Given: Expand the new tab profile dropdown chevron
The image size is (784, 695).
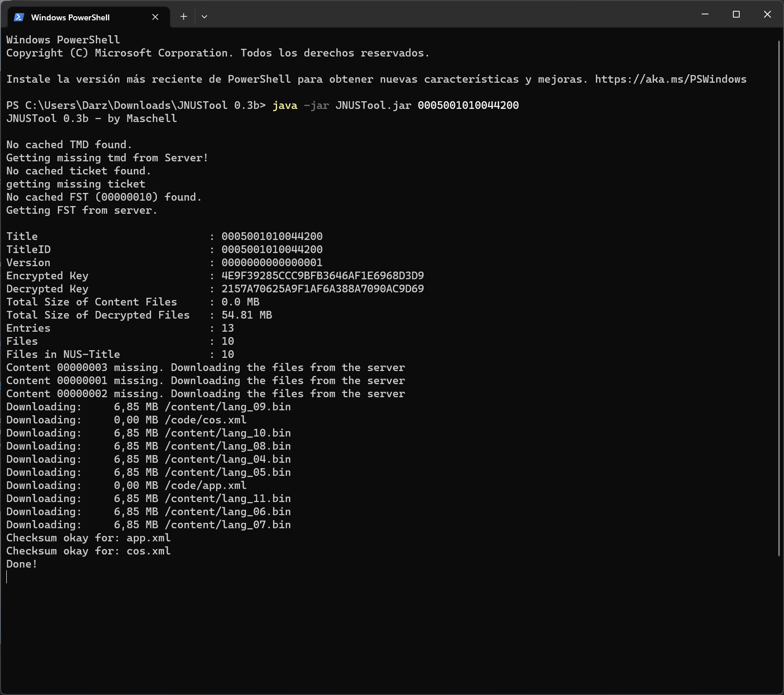Looking at the screenshot, I should point(204,17).
